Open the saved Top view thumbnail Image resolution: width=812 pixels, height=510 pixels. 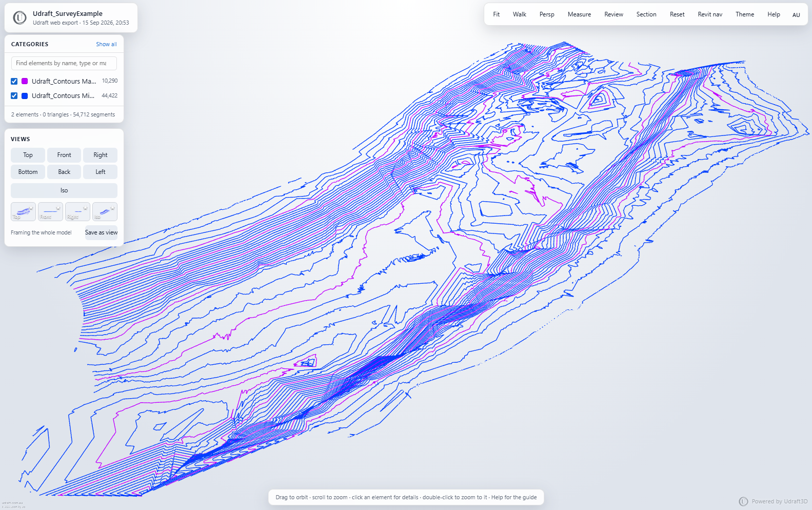point(23,212)
